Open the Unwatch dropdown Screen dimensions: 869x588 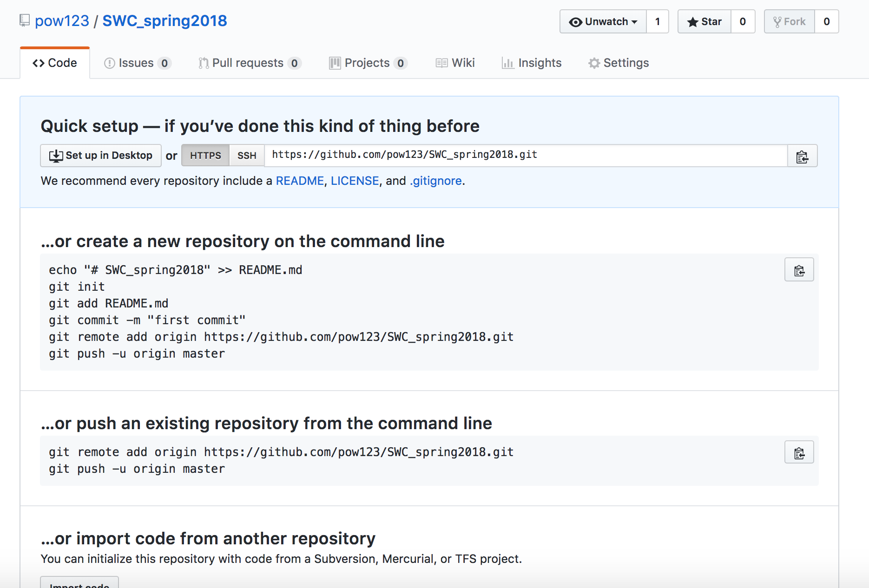click(x=603, y=21)
